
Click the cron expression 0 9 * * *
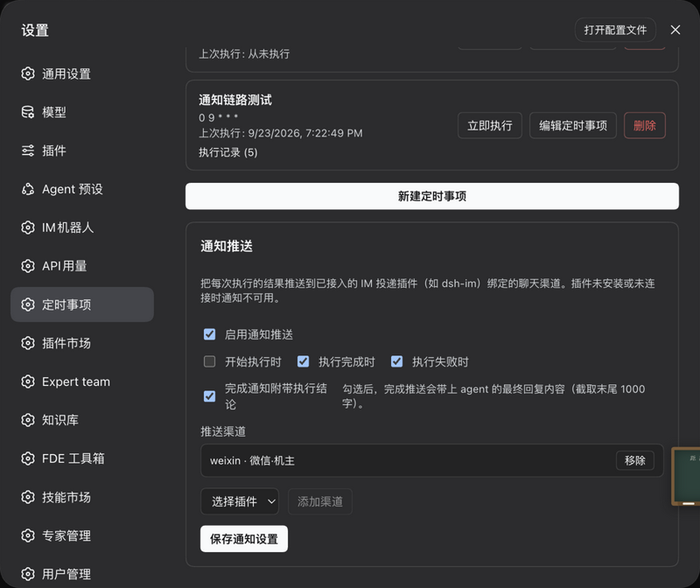tap(218, 117)
